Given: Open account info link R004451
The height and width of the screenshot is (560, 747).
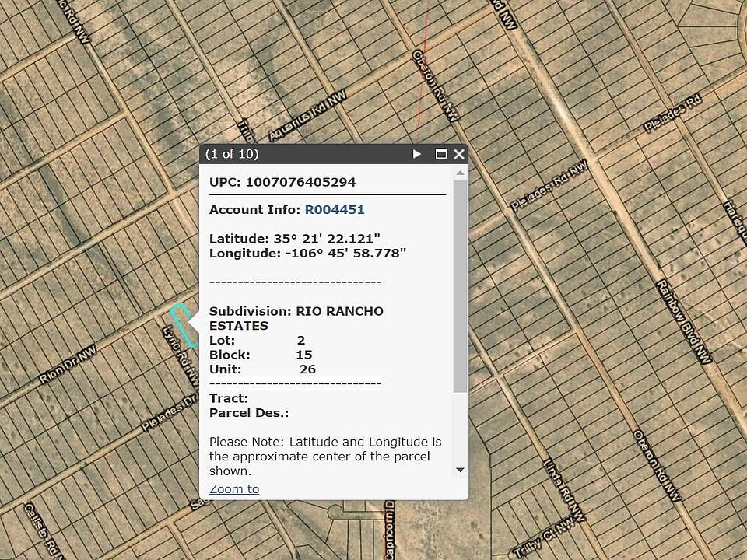Looking at the screenshot, I should tap(335, 209).
